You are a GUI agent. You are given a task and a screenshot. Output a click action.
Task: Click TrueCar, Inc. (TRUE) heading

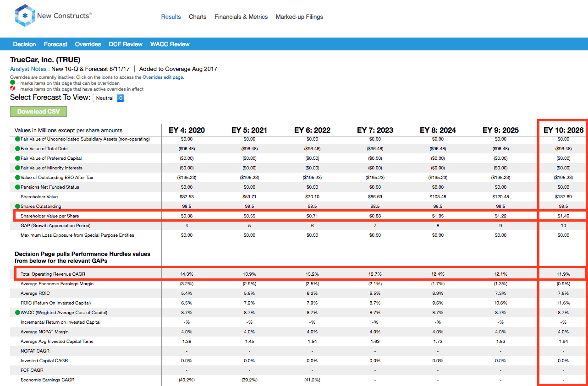pyautogui.click(x=45, y=60)
